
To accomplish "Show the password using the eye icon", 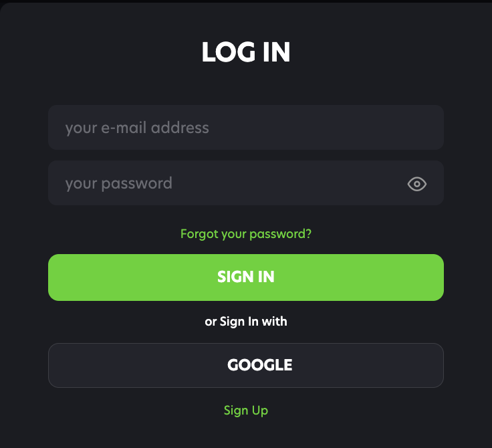I will coord(417,184).
